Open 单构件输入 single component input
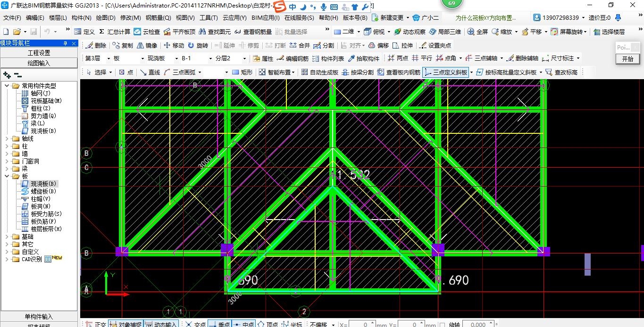Image resolution: width=644 pixels, height=327 pixels. coord(39,317)
